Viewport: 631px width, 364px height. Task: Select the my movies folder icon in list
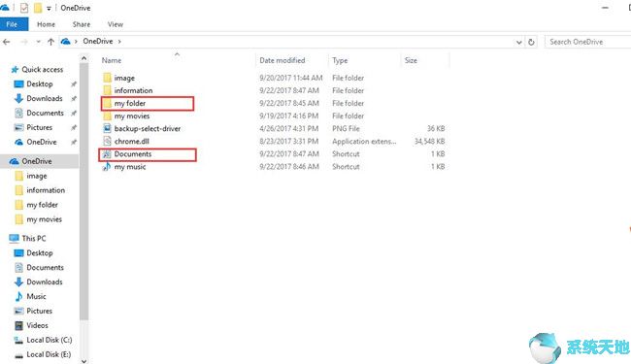click(107, 116)
